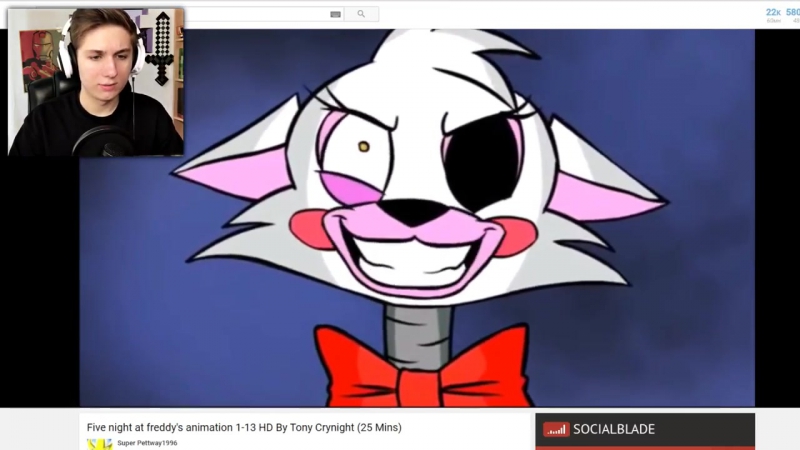Open the on-screen keyboard icon in search box
Screen dimensions: 800x450
coord(335,14)
